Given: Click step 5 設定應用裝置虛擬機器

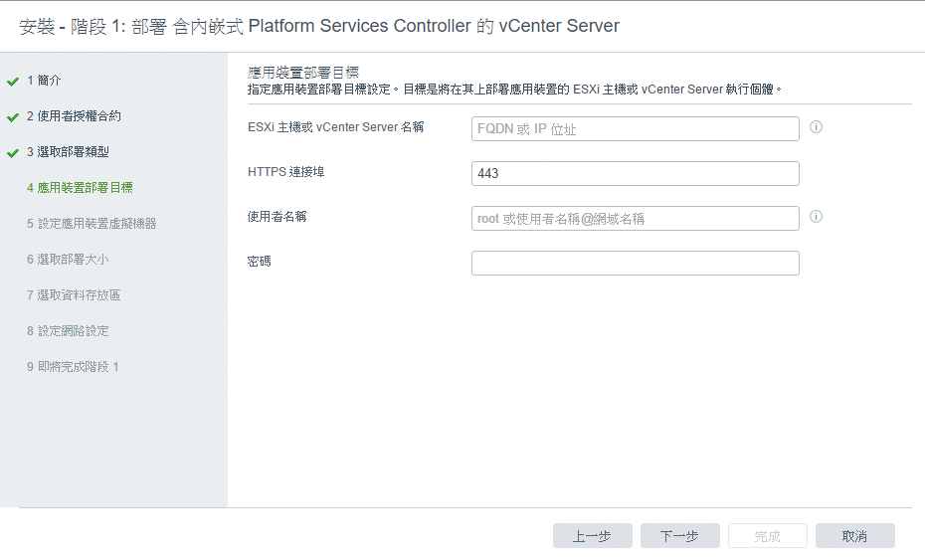Looking at the screenshot, I should [92, 224].
